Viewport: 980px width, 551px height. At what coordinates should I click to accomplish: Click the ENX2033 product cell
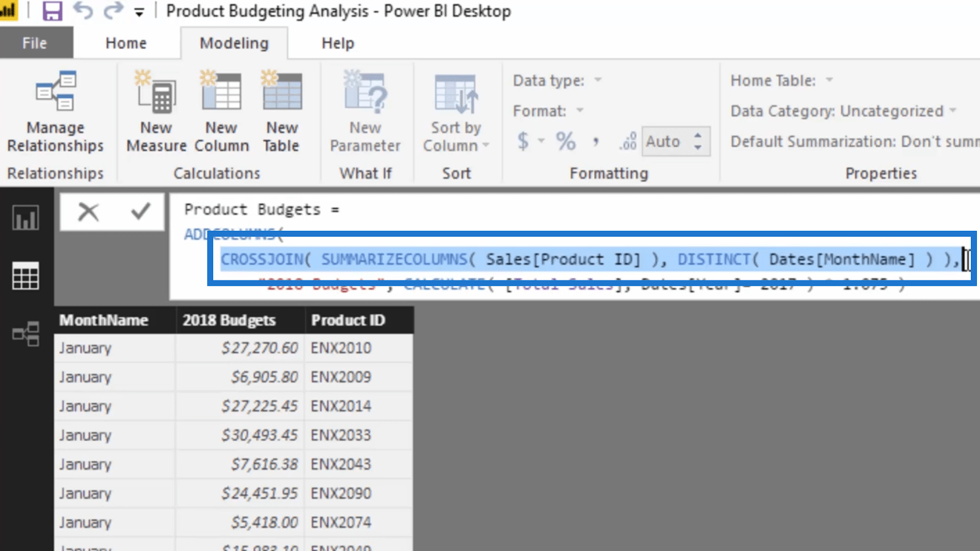[359, 435]
